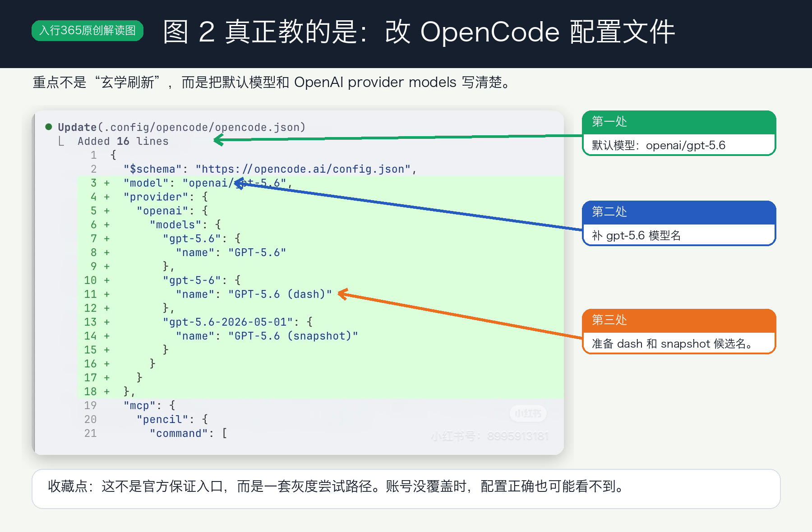The image size is (812, 532).
Task: Click the 收藏点 note at the bottom
Action: tap(406, 489)
